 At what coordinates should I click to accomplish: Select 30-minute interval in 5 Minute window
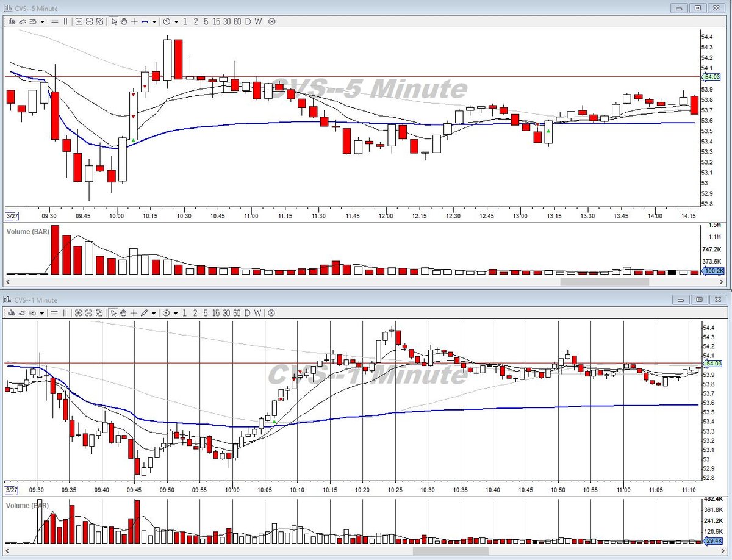point(227,21)
